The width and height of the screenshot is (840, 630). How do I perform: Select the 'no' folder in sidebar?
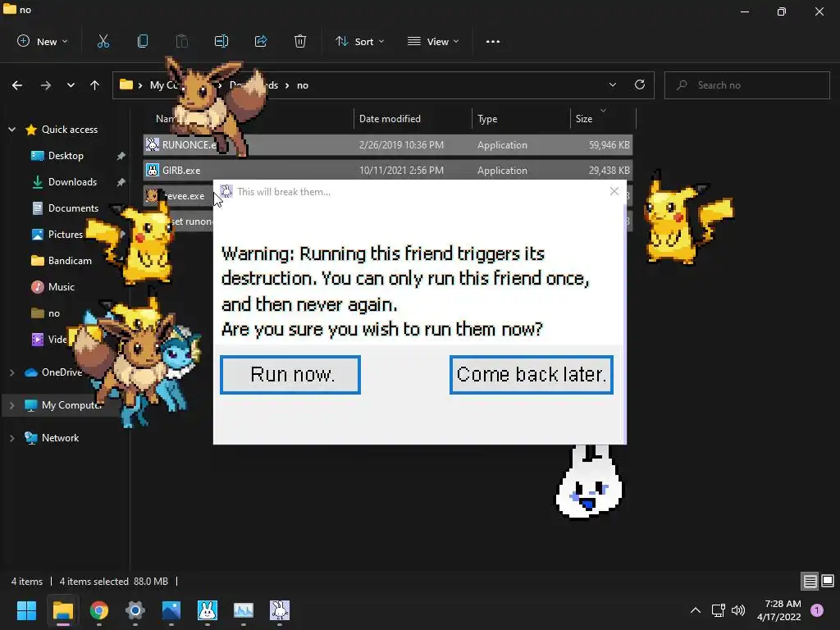tap(53, 313)
